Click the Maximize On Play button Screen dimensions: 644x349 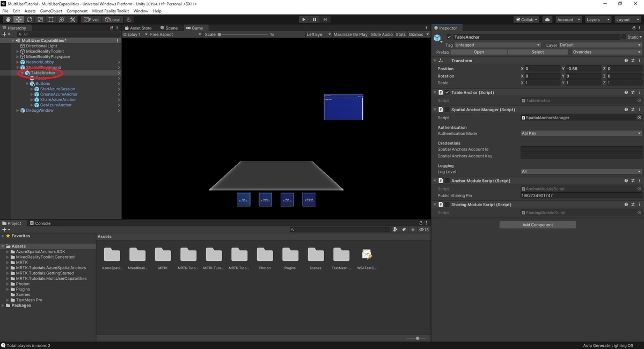pyautogui.click(x=350, y=34)
